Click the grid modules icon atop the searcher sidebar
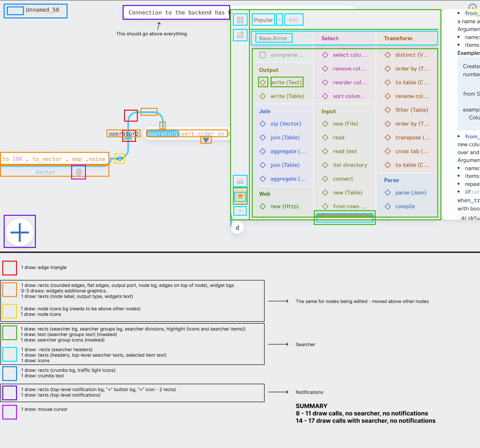Viewport: 480px width, 448px height. tap(240, 20)
